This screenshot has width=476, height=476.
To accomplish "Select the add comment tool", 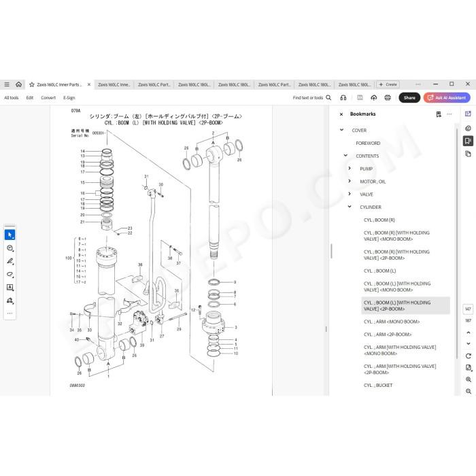I will coord(10,248).
